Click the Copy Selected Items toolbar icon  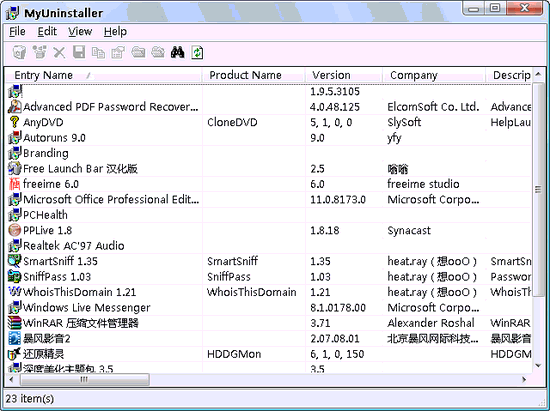click(99, 53)
